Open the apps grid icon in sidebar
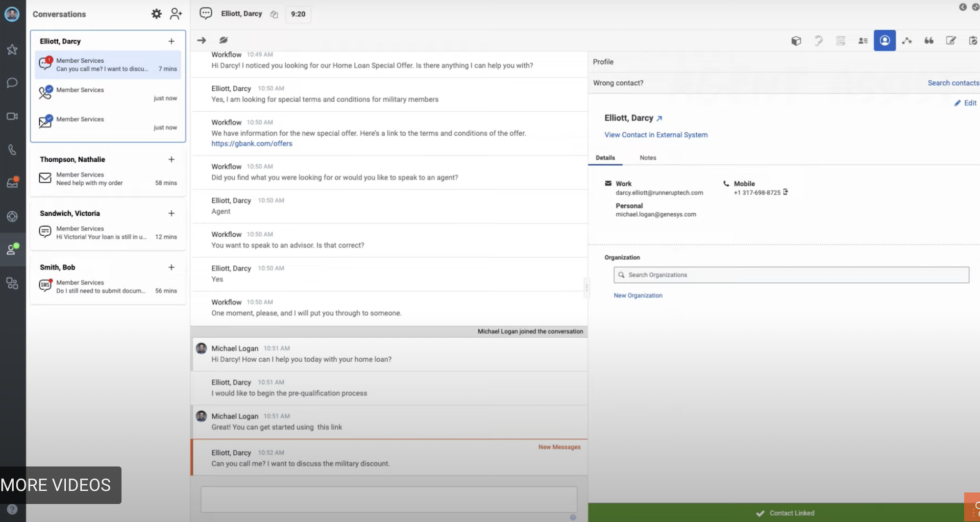 [12, 283]
